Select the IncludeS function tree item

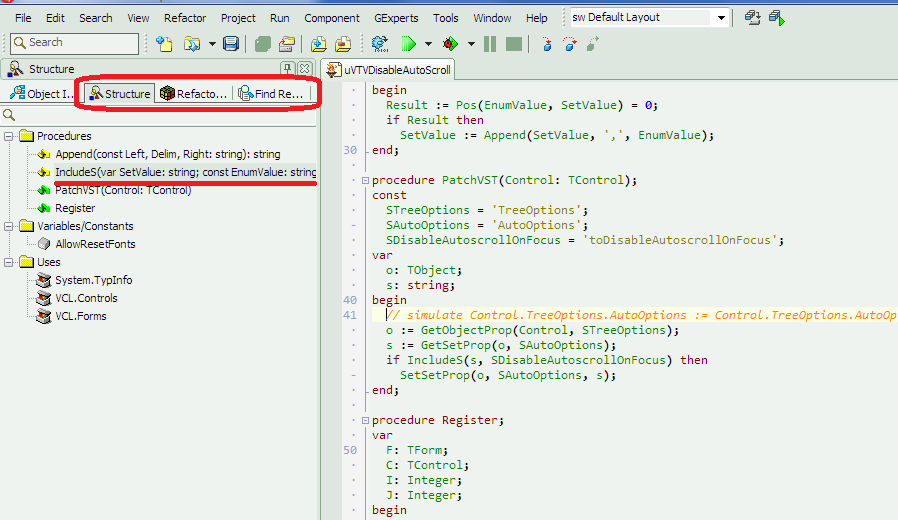(x=185, y=172)
